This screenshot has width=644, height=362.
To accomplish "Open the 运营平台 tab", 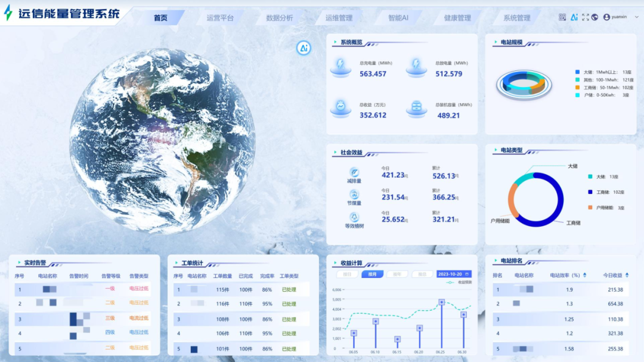I will click(220, 18).
